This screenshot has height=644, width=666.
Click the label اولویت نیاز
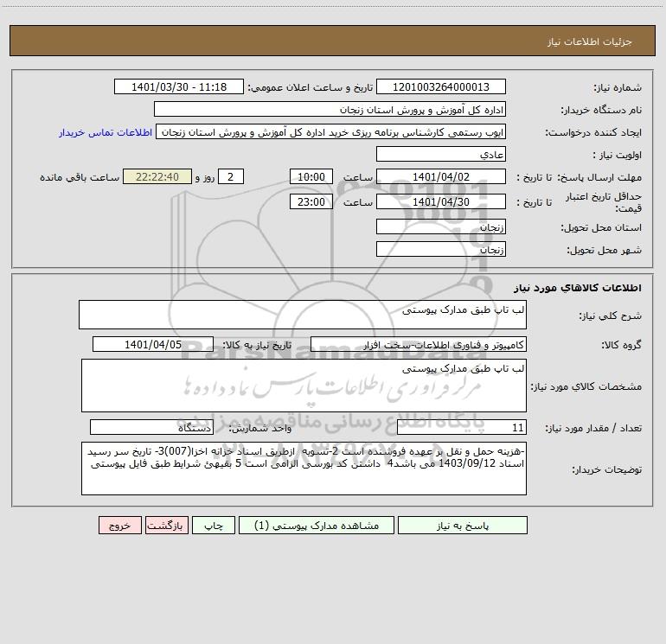pyautogui.click(x=618, y=155)
